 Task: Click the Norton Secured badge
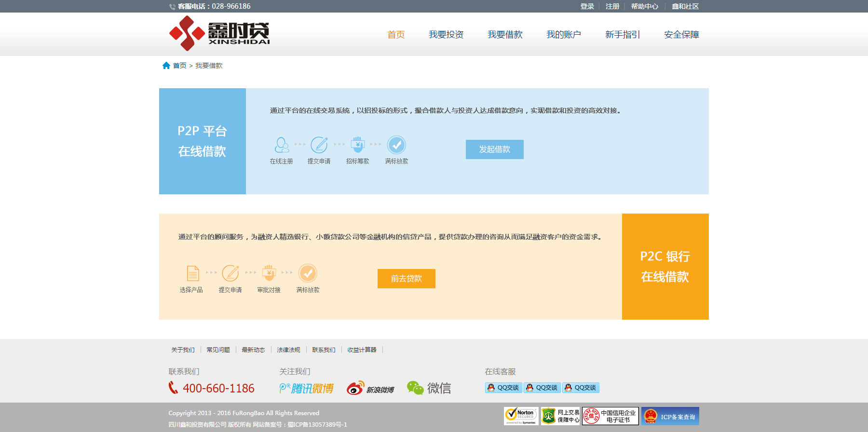(x=521, y=416)
